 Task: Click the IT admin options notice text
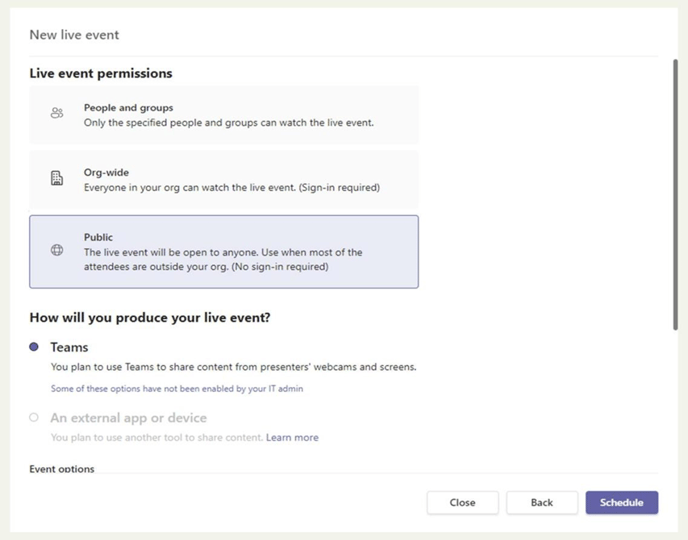[x=176, y=388]
